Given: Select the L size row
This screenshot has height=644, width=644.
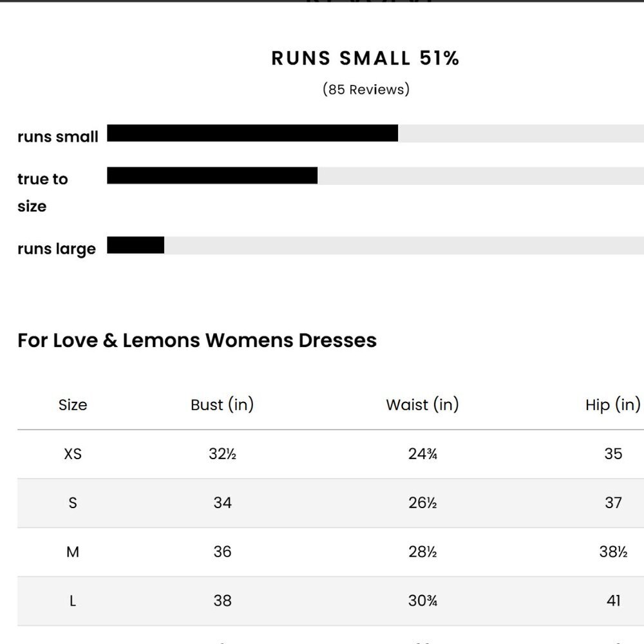Looking at the screenshot, I should [x=330, y=601].
